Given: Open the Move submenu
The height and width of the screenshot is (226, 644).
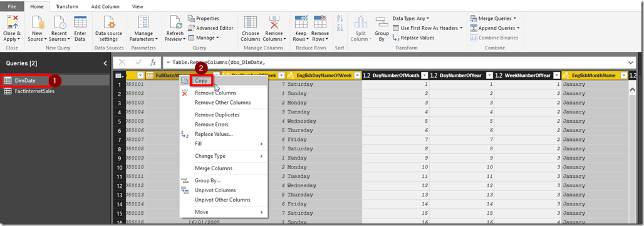Looking at the screenshot, I should click(224, 212).
